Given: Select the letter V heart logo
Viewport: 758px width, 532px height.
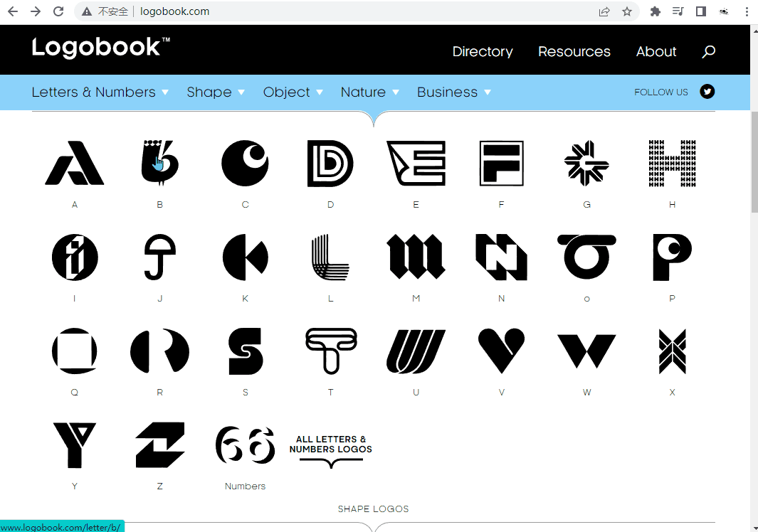Looking at the screenshot, I should coord(501,351).
